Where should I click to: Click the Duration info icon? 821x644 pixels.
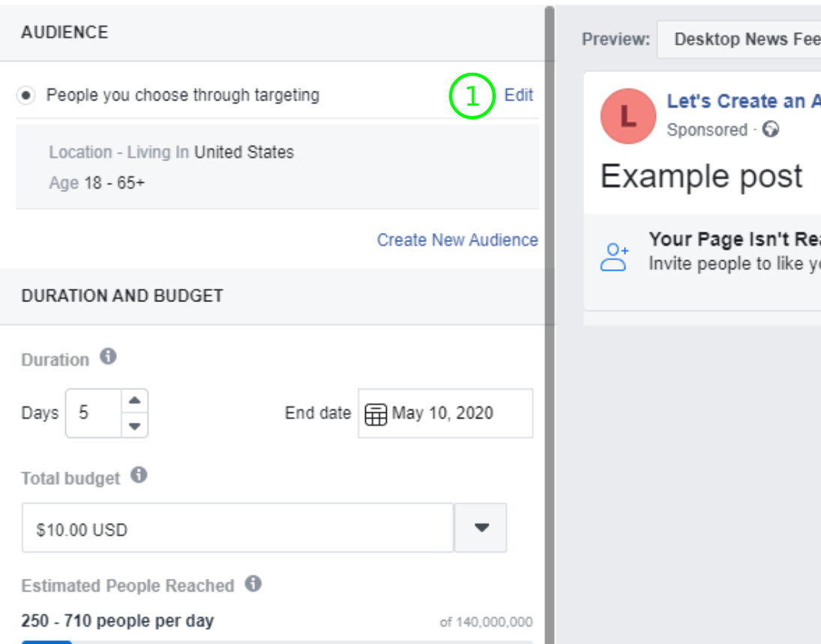(x=108, y=357)
